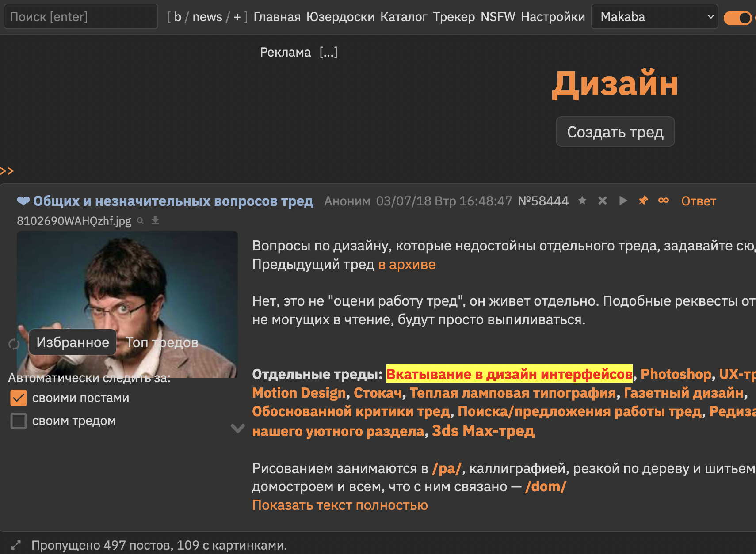Open Поиска/предложения работы тред link
The image size is (756, 554).
click(580, 411)
